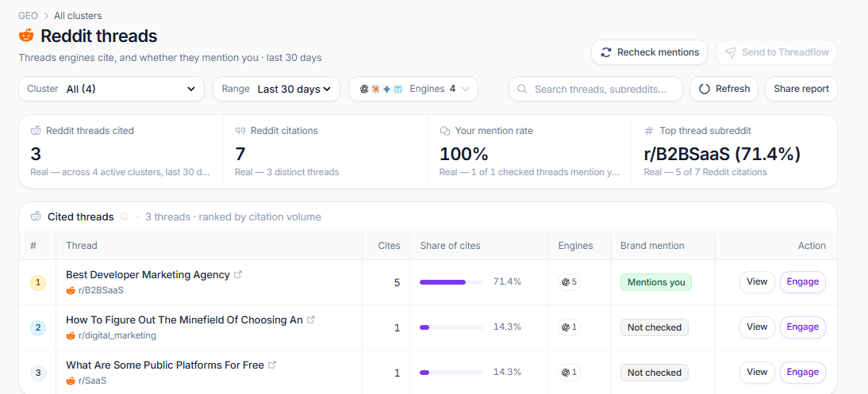Click share bar in r/SaaS row
This screenshot has width=868, height=394.
[x=451, y=373]
